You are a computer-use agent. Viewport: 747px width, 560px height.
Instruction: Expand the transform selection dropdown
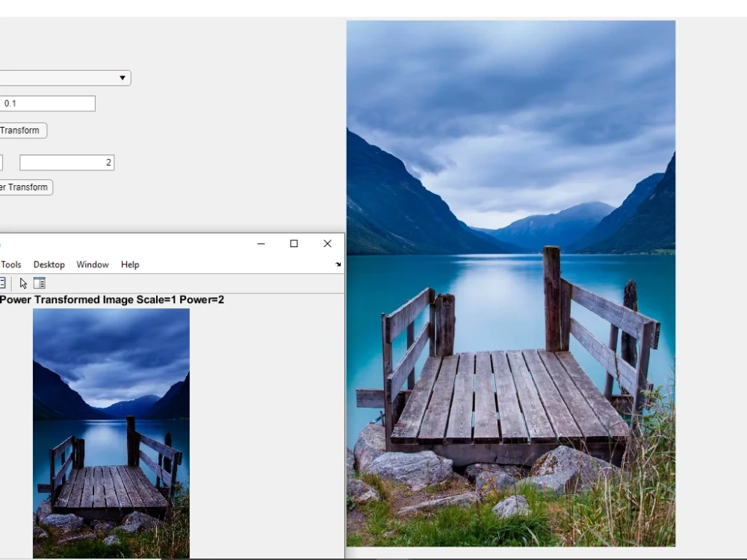pos(63,78)
